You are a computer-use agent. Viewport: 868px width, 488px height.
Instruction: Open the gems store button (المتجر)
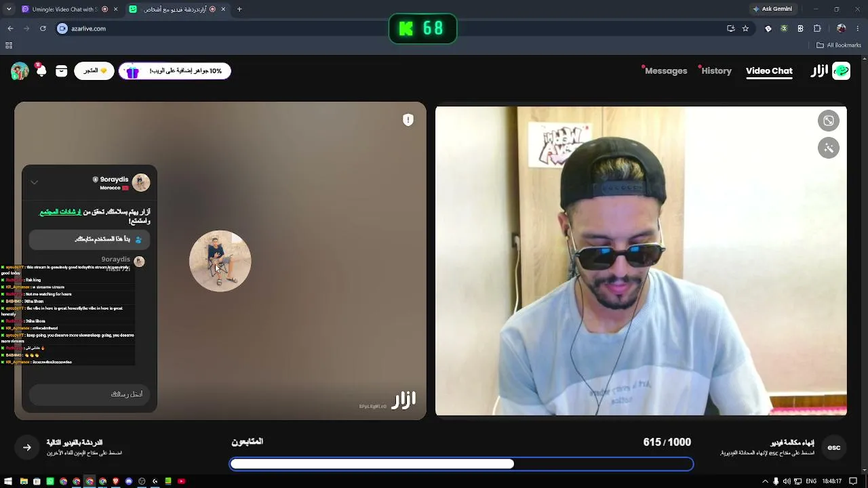(x=94, y=70)
